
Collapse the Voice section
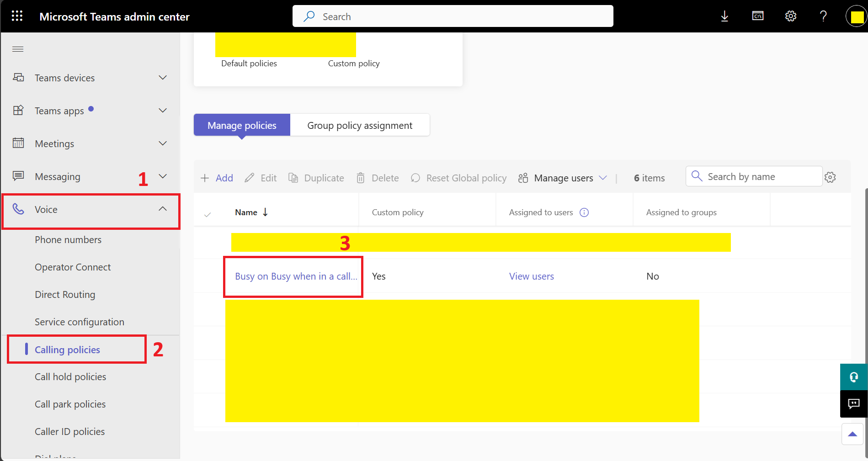click(163, 209)
